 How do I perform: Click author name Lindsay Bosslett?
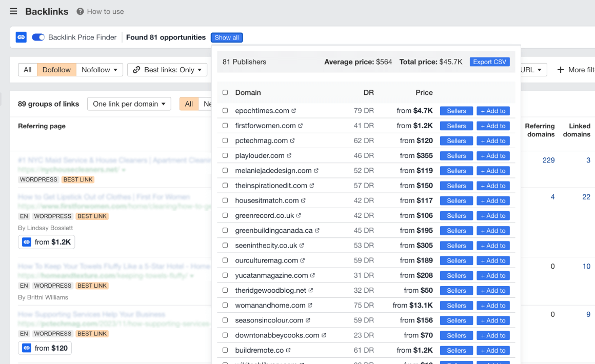click(50, 228)
